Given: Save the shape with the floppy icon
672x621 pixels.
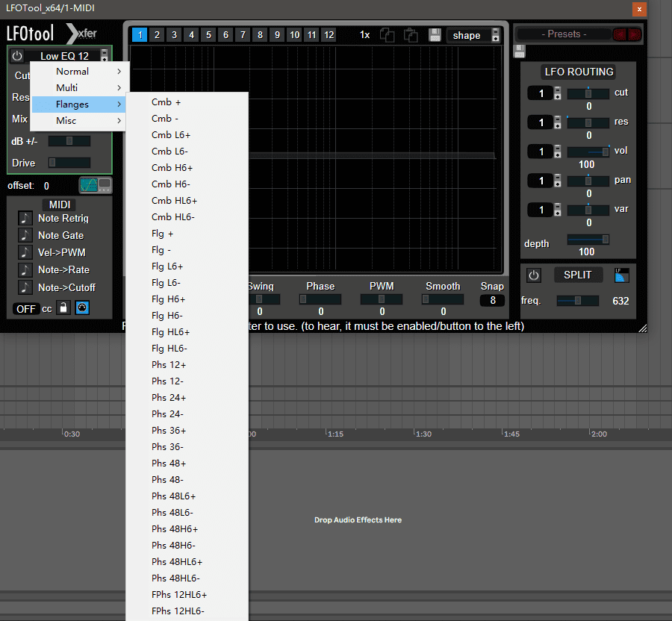Looking at the screenshot, I should click(435, 35).
